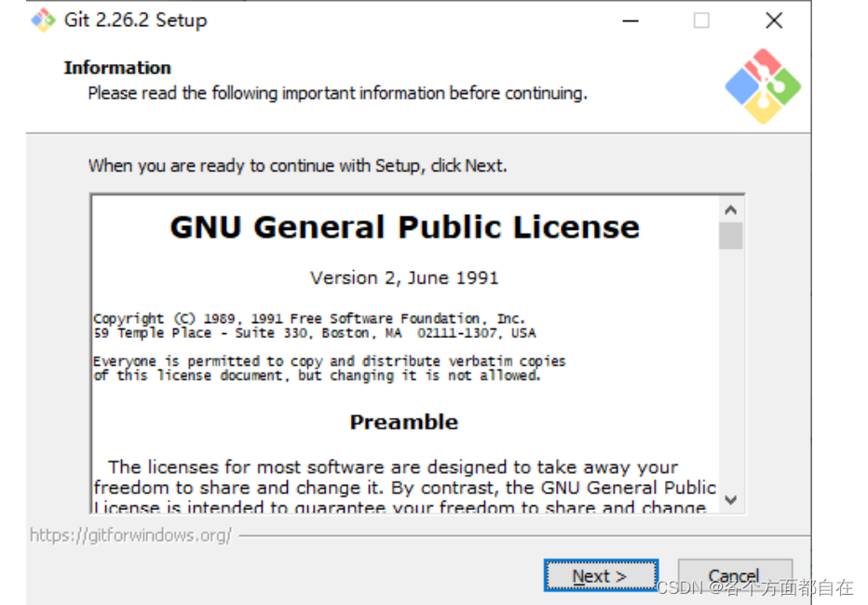Click the 'Please read the following important information' text
This screenshot has height=605, width=868.
tap(338, 93)
